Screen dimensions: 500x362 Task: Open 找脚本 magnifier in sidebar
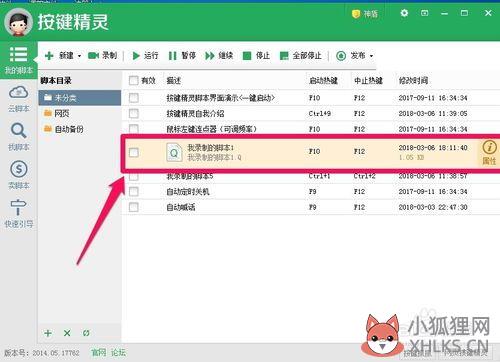pos(18,131)
